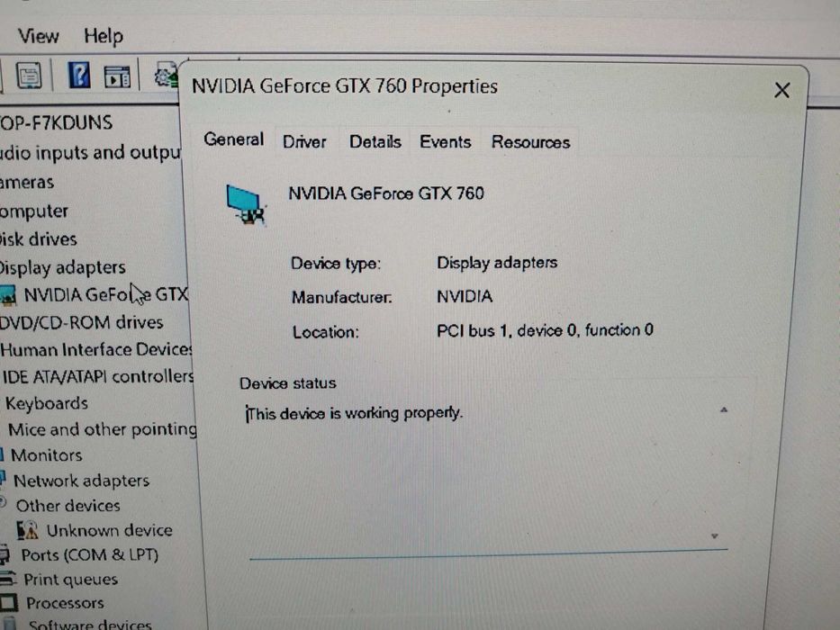Switch to the Resources tab
The width and height of the screenshot is (840, 630).
(530, 142)
